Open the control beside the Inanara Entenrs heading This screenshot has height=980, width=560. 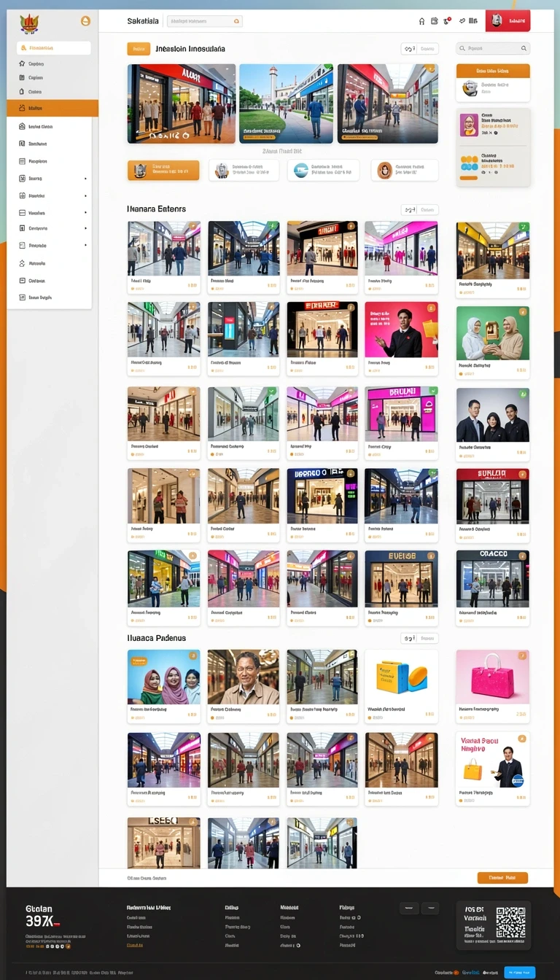(x=419, y=209)
